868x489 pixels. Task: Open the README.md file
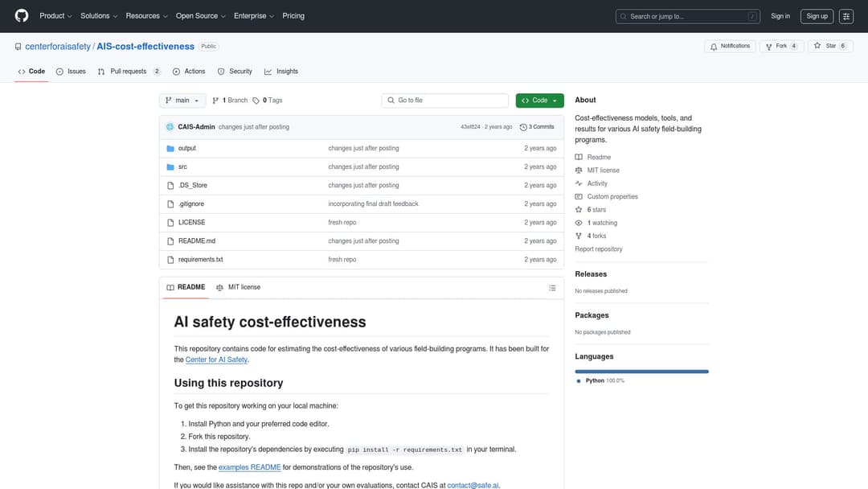pyautogui.click(x=197, y=241)
